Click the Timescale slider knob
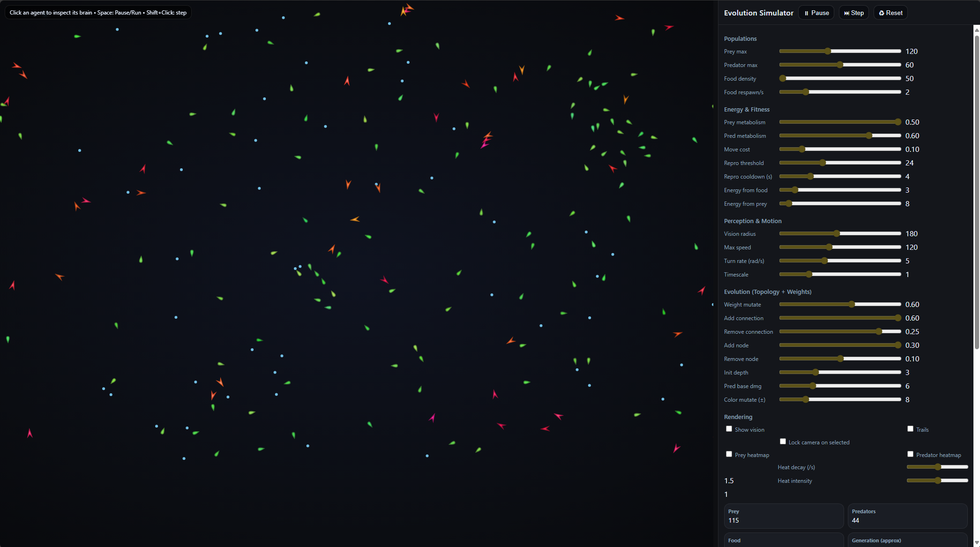The width and height of the screenshot is (980, 547). [809, 274]
